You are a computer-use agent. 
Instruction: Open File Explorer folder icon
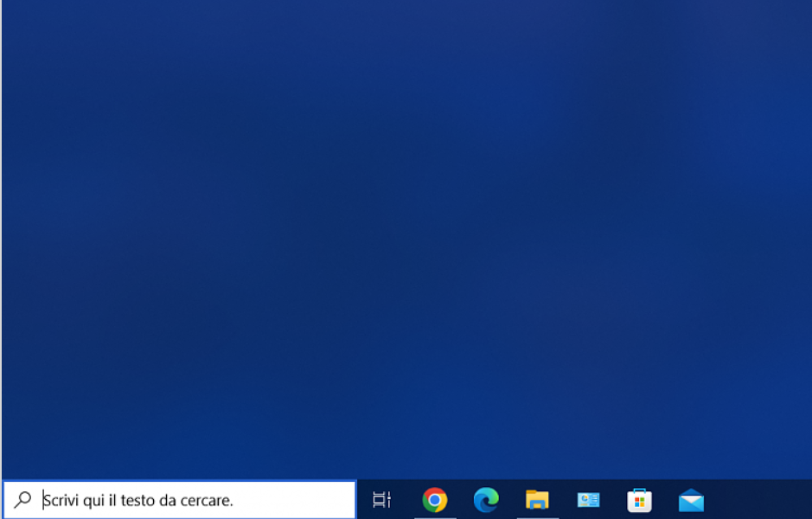537,500
